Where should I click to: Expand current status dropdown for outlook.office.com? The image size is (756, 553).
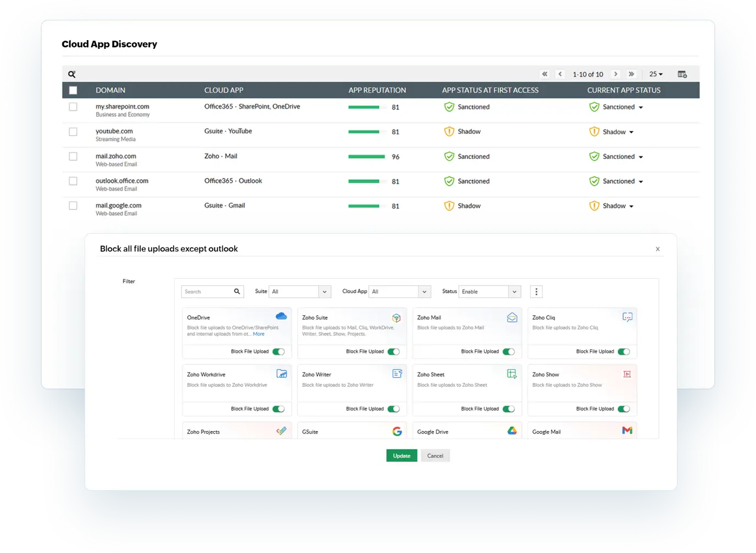[x=641, y=182]
